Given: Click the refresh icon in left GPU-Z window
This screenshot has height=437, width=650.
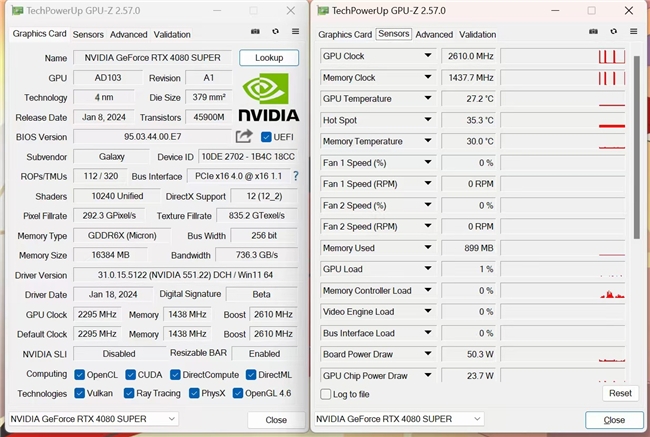Looking at the screenshot, I should (x=275, y=32).
